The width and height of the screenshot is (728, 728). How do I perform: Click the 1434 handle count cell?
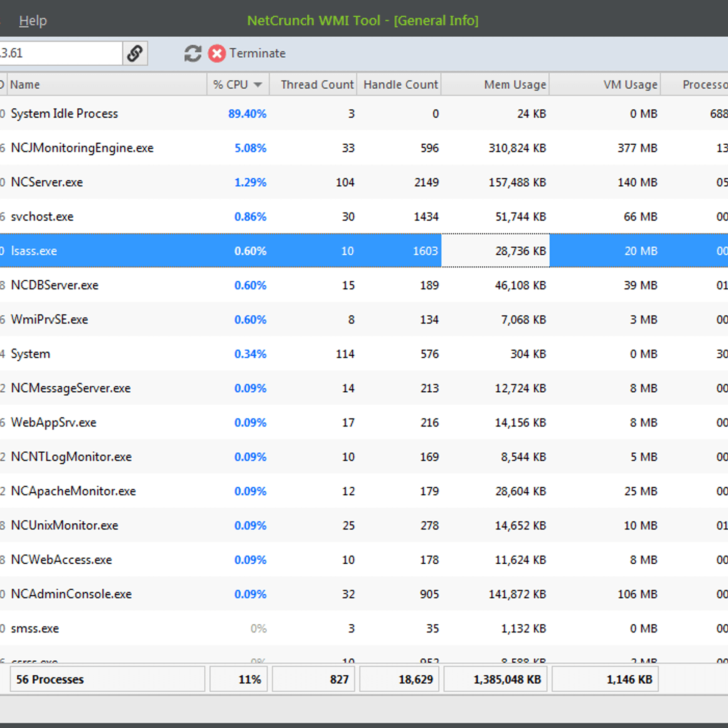426,217
